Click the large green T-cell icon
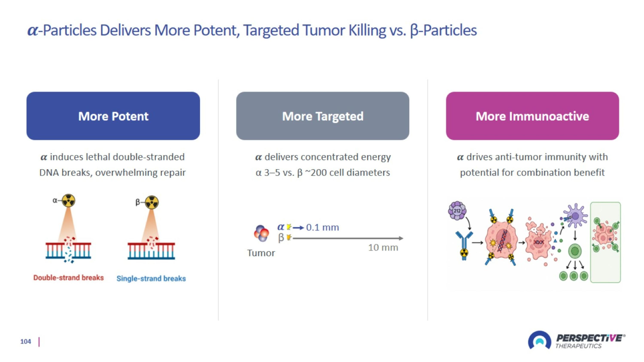The image size is (644, 362). 575,251
